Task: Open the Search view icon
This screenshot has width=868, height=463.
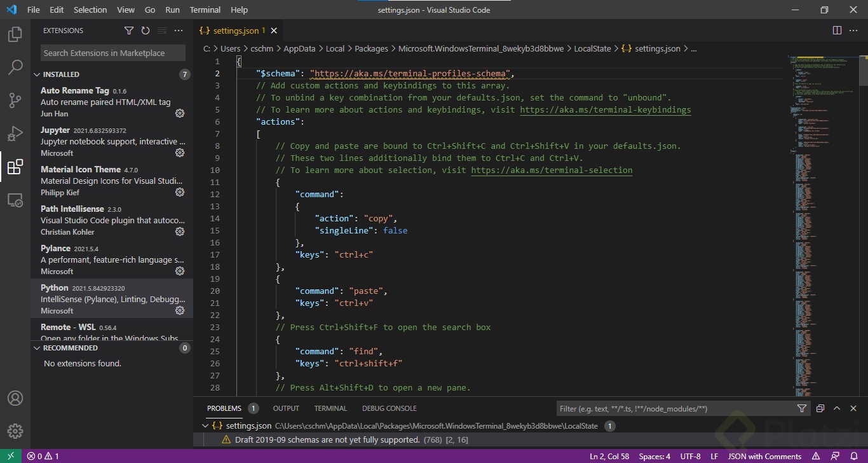Action: point(15,67)
